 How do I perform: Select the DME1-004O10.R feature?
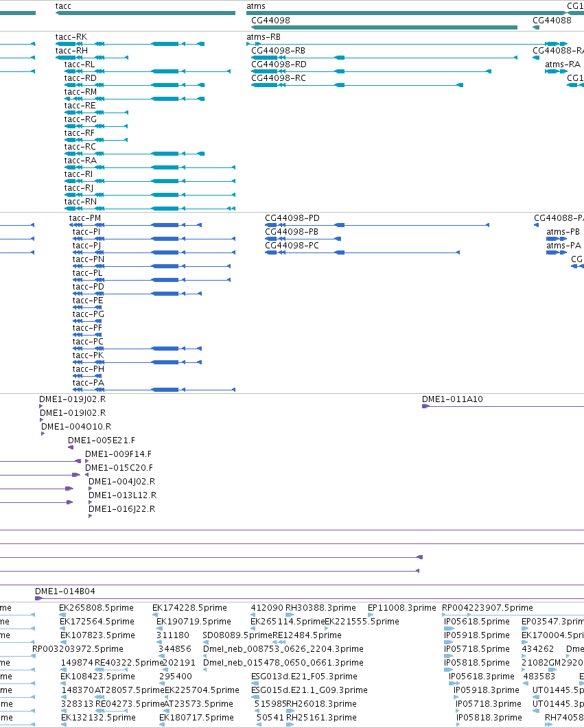click(43, 434)
